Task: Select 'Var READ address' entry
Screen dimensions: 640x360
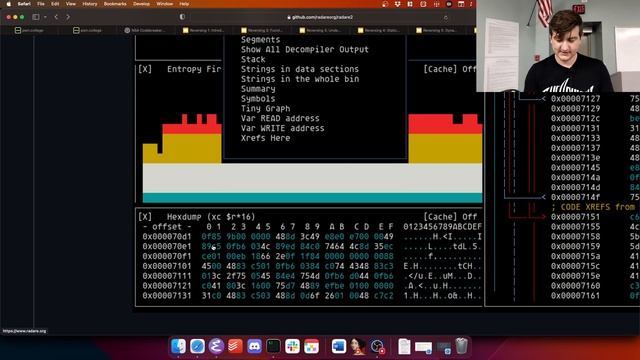Action: 280,118
